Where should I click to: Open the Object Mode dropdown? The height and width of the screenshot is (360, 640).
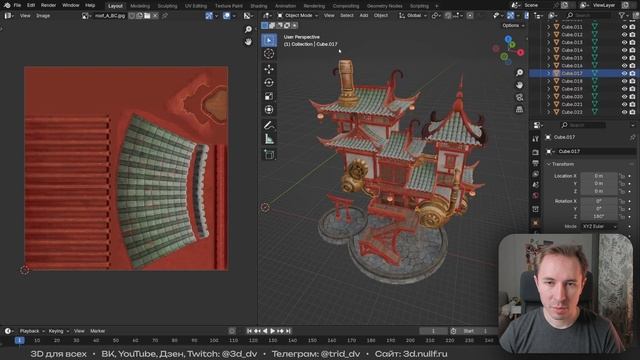[298, 16]
